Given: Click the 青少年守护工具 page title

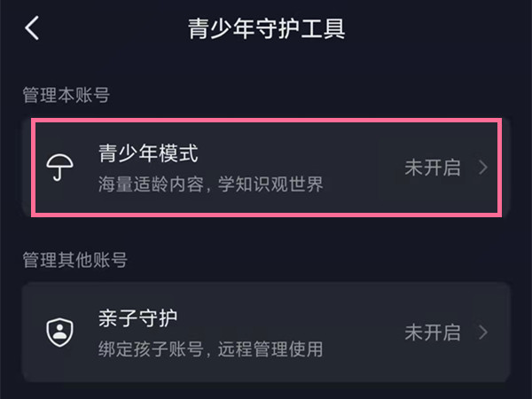Looking at the screenshot, I should tap(266, 28).
